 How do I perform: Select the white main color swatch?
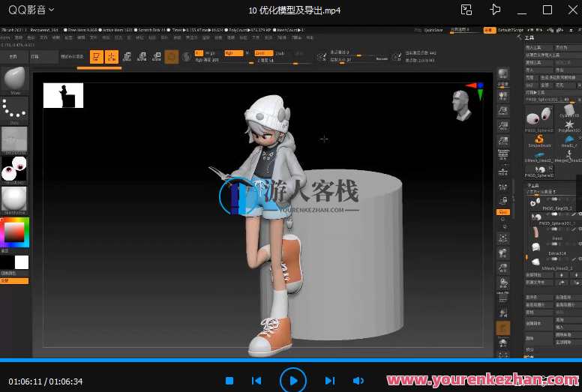pyautogui.click(x=22, y=262)
